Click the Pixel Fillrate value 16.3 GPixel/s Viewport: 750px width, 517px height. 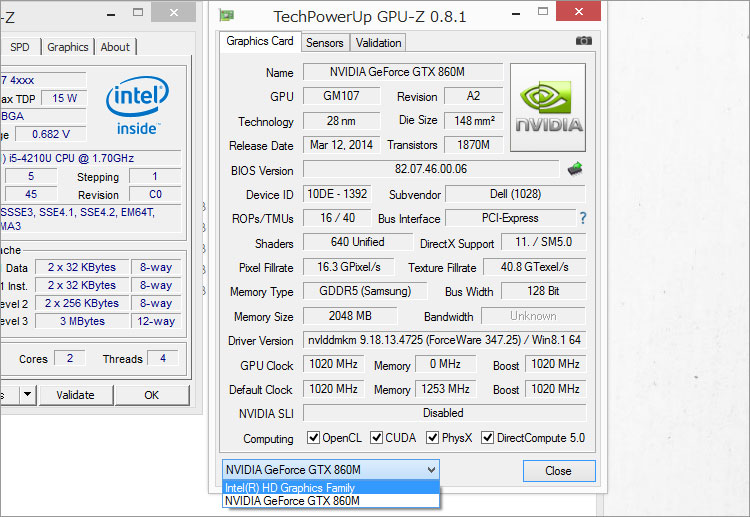(349, 267)
